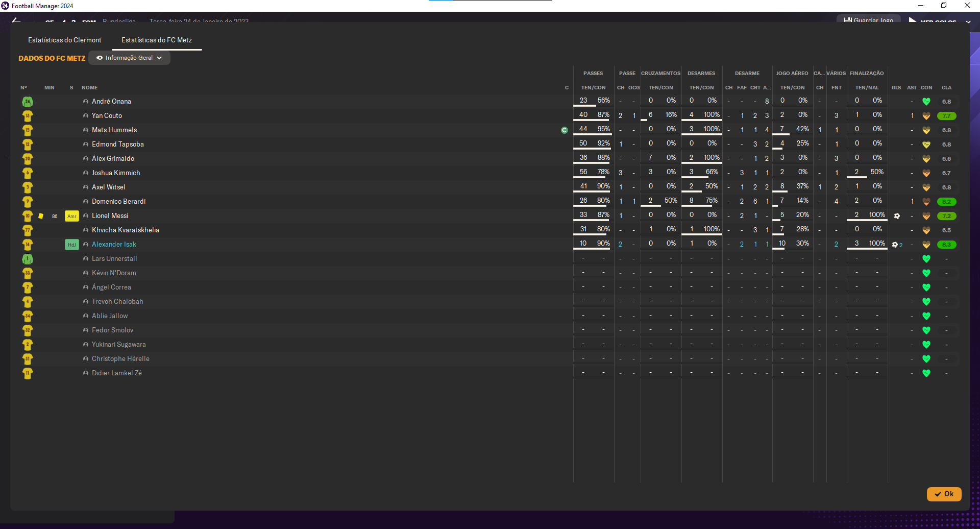The width and height of the screenshot is (980, 529).
Task: Click Fedor Smolov's shirt icon
Action: [x=28, y=330]
